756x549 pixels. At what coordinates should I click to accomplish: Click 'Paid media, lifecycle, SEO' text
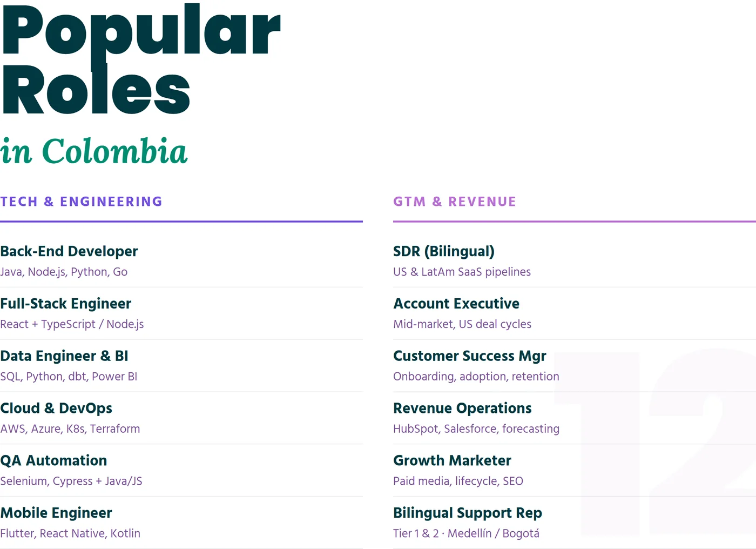tap(458, 481)
